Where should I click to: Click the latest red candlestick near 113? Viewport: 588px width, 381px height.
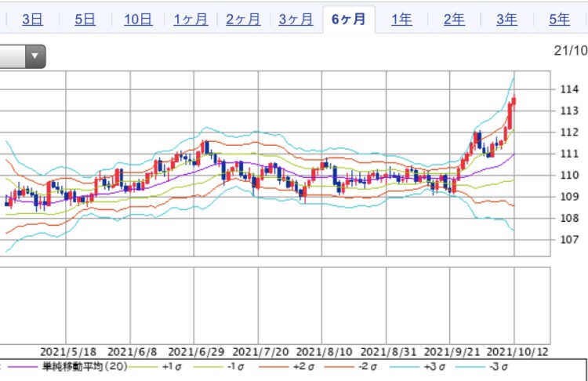pyautogui.click(x=514, y=100)
